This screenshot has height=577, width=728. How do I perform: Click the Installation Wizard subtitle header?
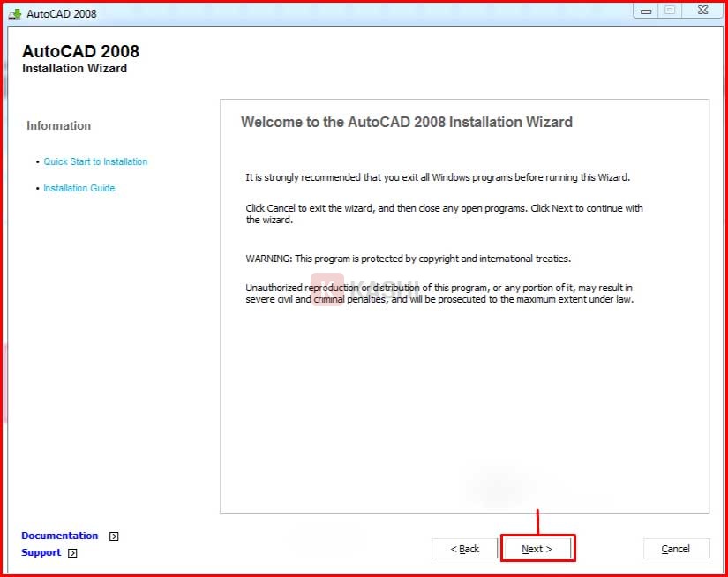74,69
